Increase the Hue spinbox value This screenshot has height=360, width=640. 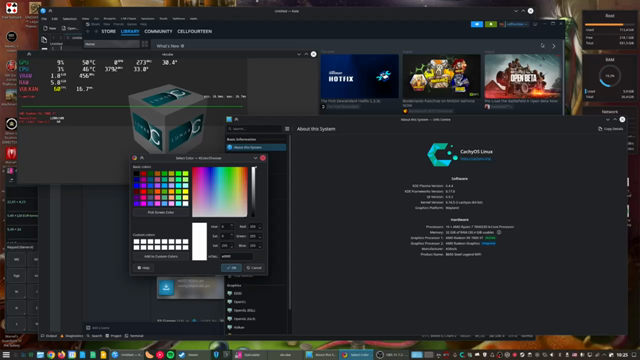click(232, 225)
